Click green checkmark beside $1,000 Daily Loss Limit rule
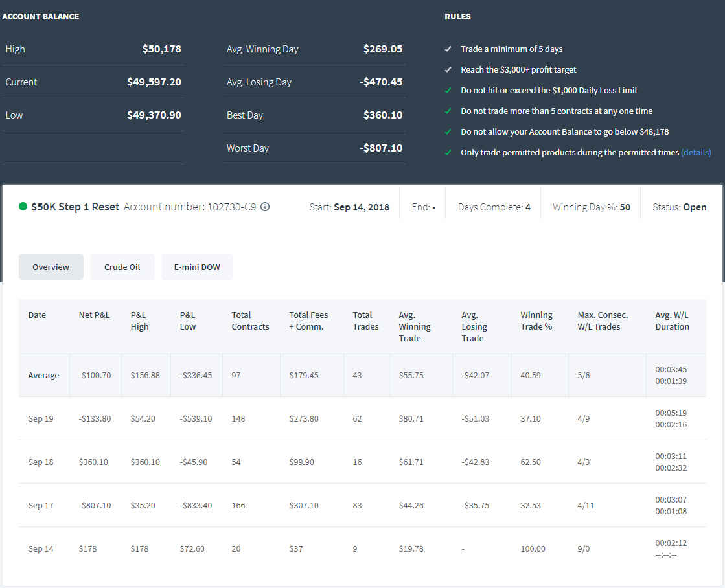The width and height of the screenshot is (725, 588). [448, 90]
